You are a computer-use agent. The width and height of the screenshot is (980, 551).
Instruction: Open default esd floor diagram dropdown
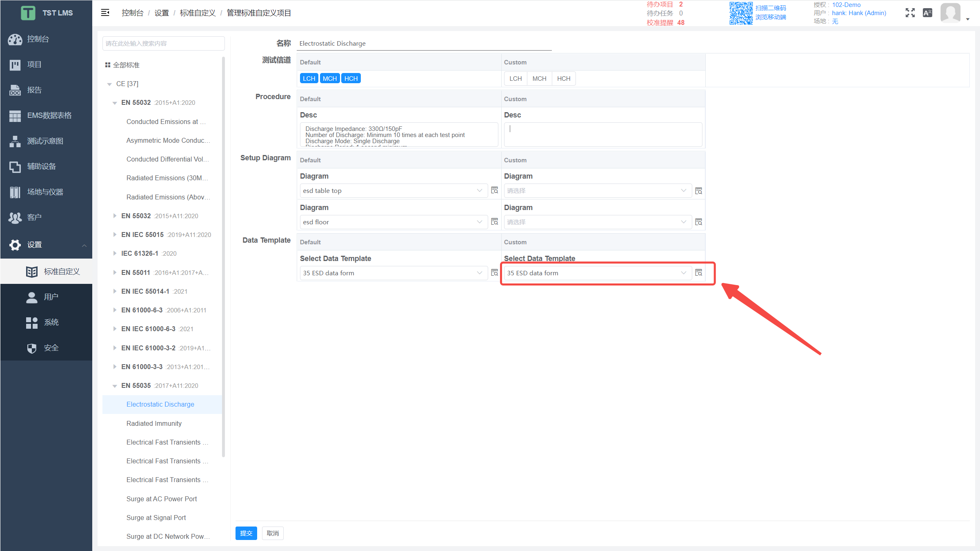click(393, 222)
